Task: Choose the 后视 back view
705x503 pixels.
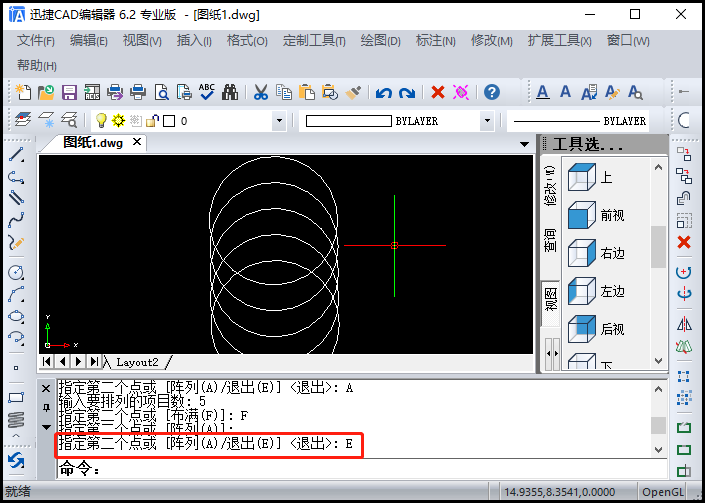Action: point(596,329)
